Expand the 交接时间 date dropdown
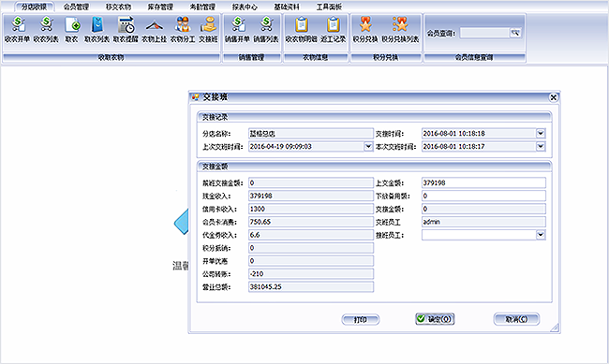 (x=541, y=134)
